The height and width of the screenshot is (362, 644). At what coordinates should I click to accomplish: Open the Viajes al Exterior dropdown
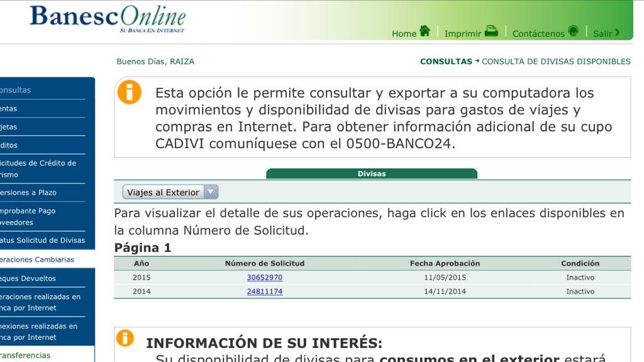(170, 192)
